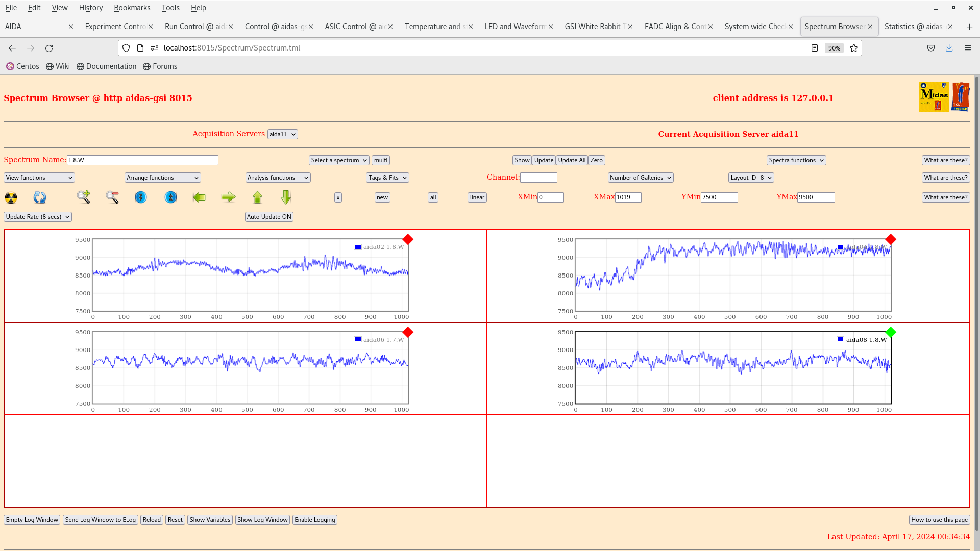
Task: Toggle the Auto Update ON button
Action: coord(269,217)
